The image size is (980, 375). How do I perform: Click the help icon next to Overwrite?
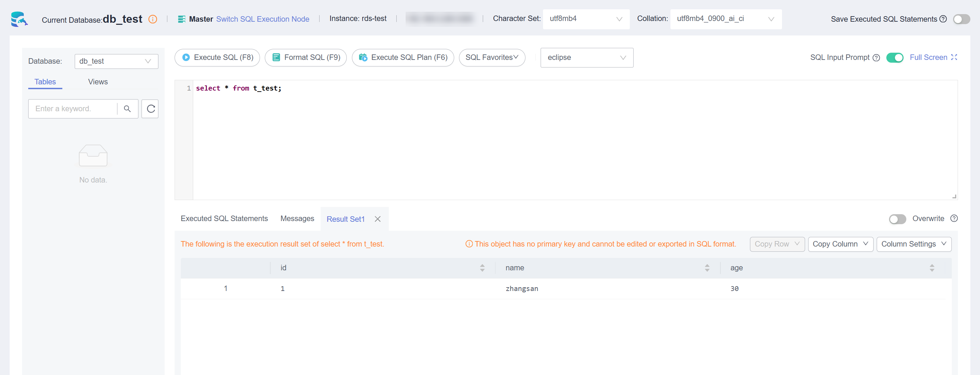[954, 218]
